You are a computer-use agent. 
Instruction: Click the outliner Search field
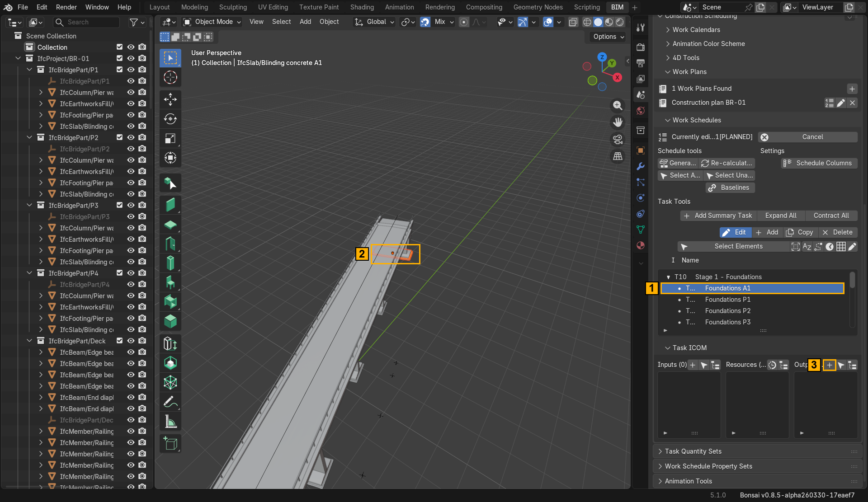coord(86,22)
